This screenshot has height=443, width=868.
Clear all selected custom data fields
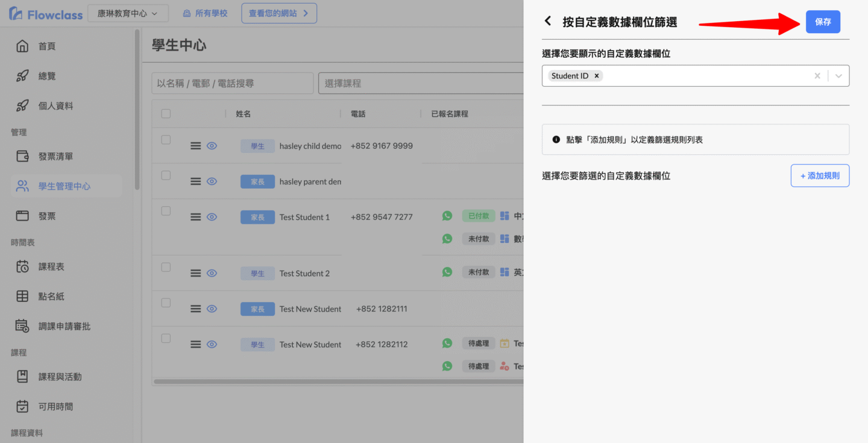pos(817,76)
